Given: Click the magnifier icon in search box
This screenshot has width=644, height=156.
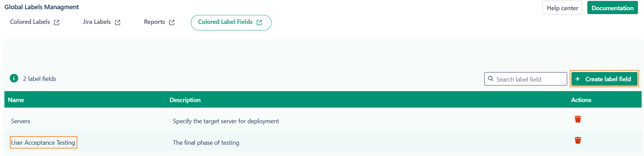Looking at the screenshot, I should [x=491, y=79].
